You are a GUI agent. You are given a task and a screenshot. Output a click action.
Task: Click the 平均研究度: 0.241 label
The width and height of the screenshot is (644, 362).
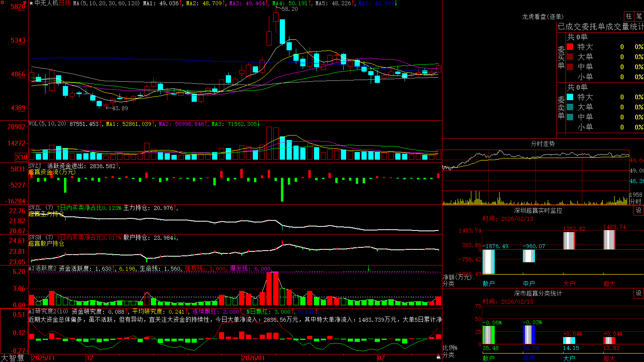(x=158, y=311)
